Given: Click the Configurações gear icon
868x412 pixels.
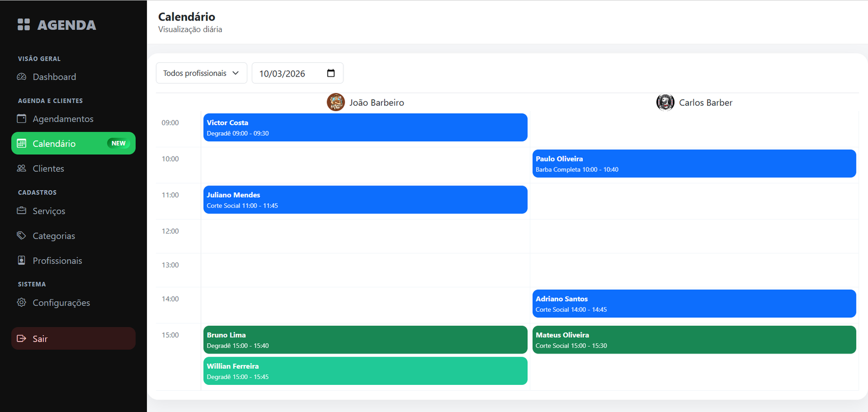Looking at the screenshot, I should (22, 302).
